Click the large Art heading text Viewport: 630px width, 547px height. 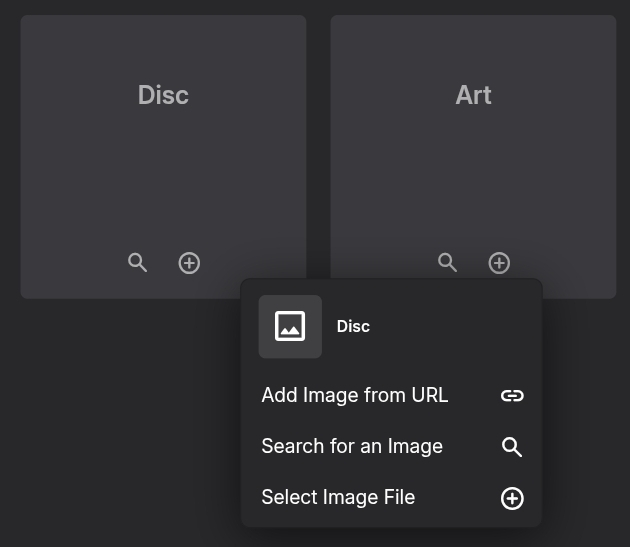tap(473, 95)
